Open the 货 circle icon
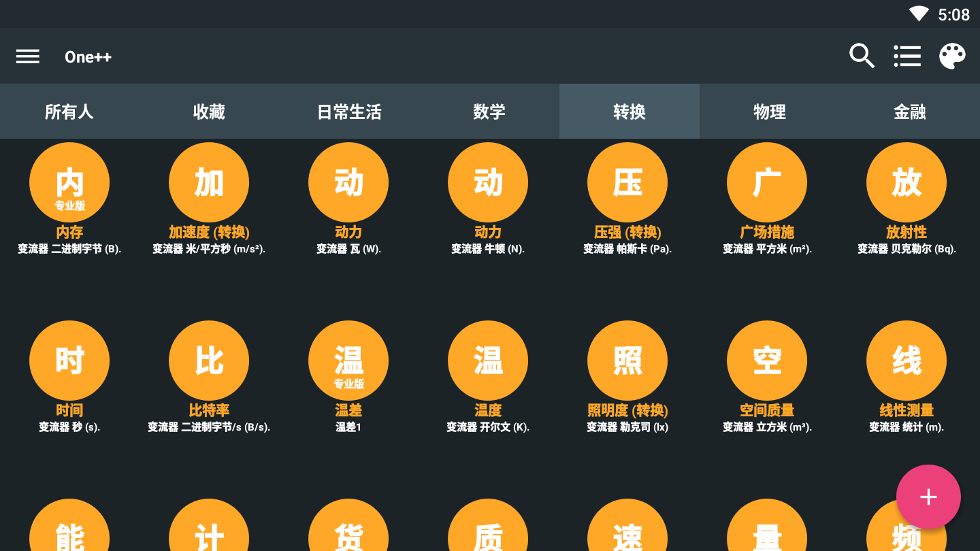This screenshot has width=980, height=551. (x=348, y=525)
